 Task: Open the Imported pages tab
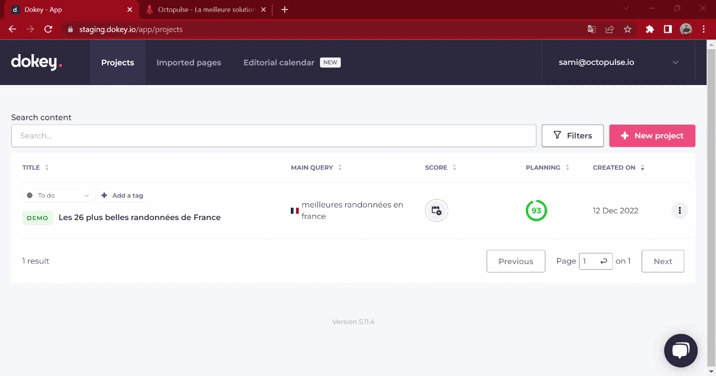[x=189, y=63]
